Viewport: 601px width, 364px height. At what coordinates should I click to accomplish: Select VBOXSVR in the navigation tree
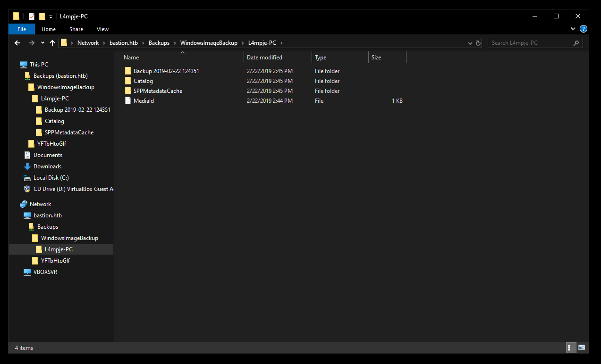point(45,272)
